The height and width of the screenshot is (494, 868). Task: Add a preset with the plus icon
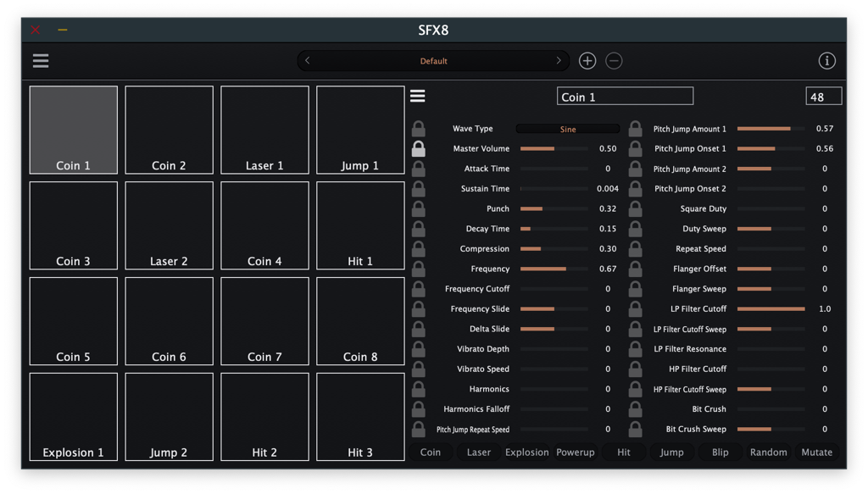tap(587, 61)
